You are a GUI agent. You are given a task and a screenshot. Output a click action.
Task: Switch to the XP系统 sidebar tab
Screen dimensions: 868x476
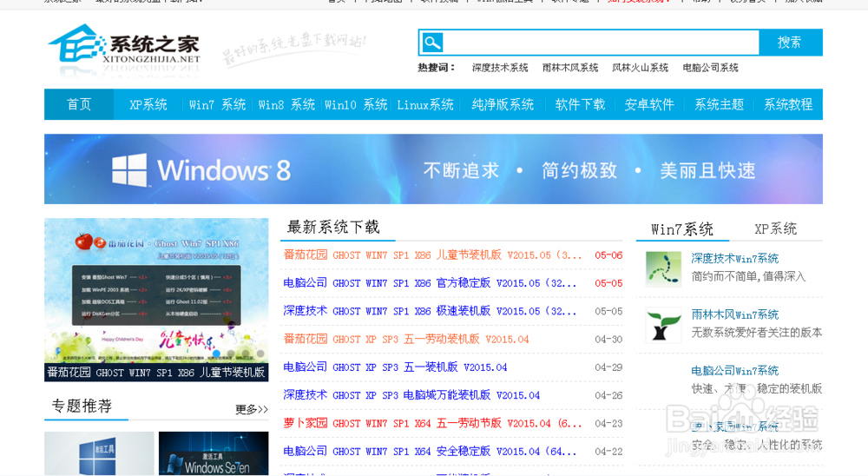(775, 228)
